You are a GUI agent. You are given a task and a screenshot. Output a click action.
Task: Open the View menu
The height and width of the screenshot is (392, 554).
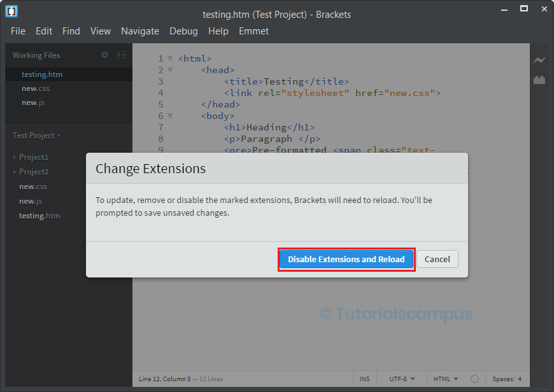(101, 31)
